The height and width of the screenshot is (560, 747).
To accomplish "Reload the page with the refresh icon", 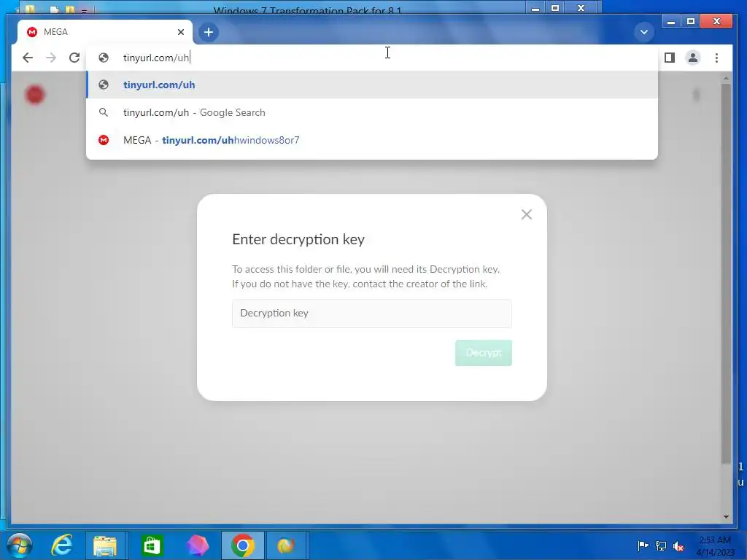I will pyautogui.click(x=74, y=58).
